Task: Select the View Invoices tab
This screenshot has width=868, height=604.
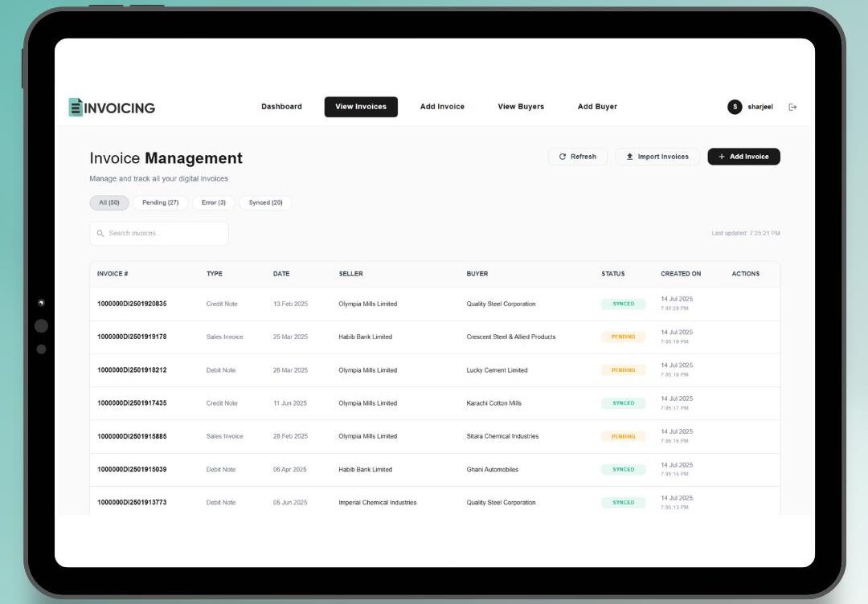Action: (361, 107)
